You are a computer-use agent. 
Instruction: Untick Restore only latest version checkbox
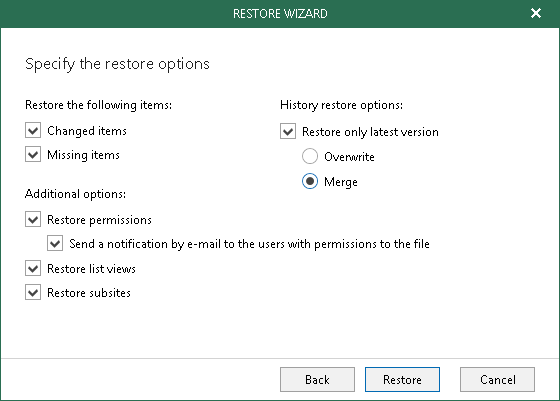tap(288, 131)
